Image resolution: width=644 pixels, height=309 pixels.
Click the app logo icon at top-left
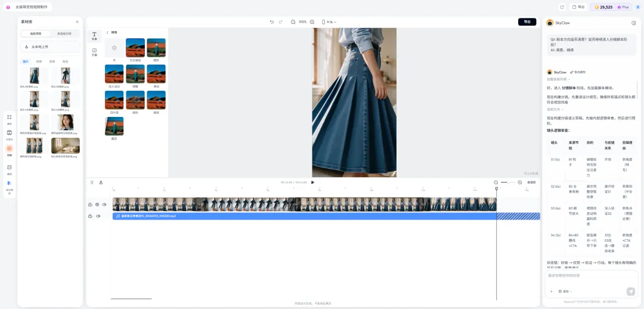point(8,7)
